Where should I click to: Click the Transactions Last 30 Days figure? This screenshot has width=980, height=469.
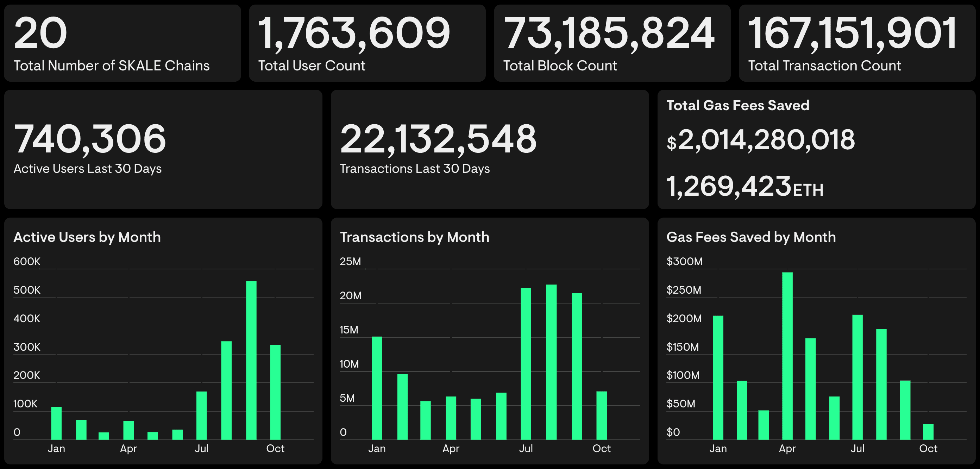click(x=438, y=139)
